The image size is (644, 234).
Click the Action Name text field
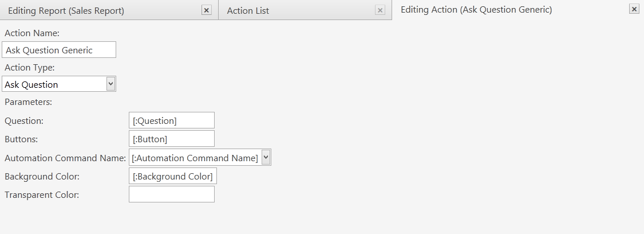point(59,50)
